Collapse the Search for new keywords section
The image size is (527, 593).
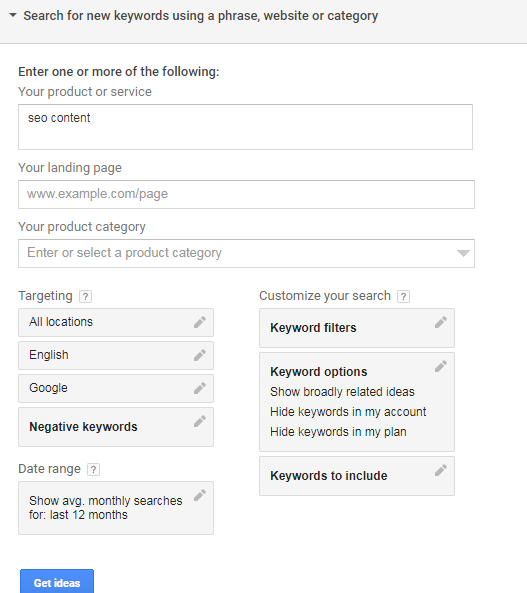point(13,16)
